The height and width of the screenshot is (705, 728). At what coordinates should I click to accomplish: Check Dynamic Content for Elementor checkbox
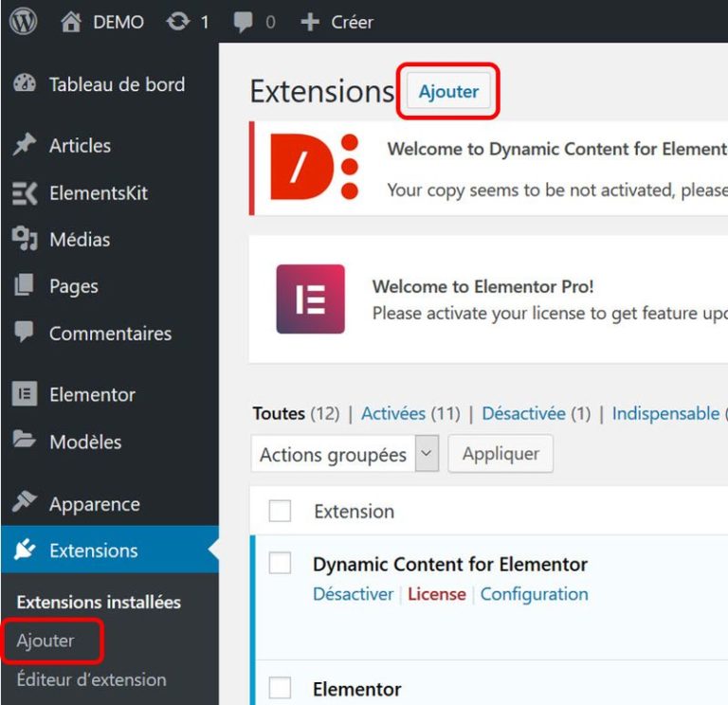tap(280, 563)
